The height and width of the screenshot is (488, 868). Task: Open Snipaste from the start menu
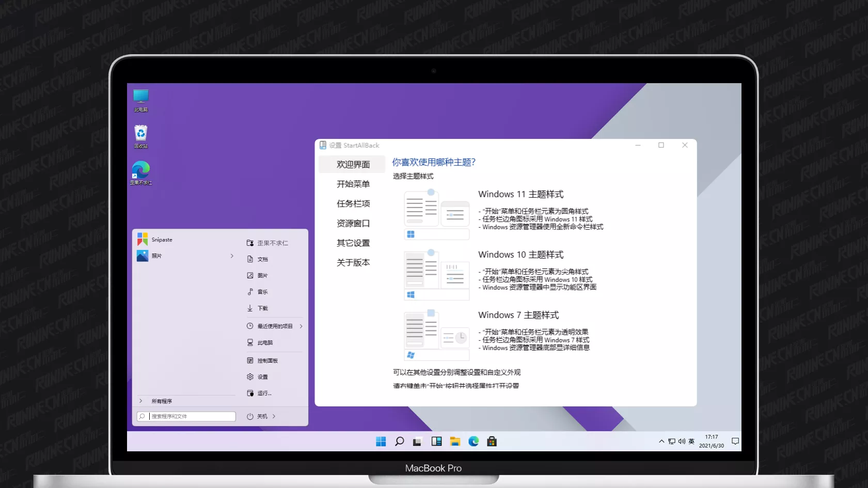coord(162,240)
